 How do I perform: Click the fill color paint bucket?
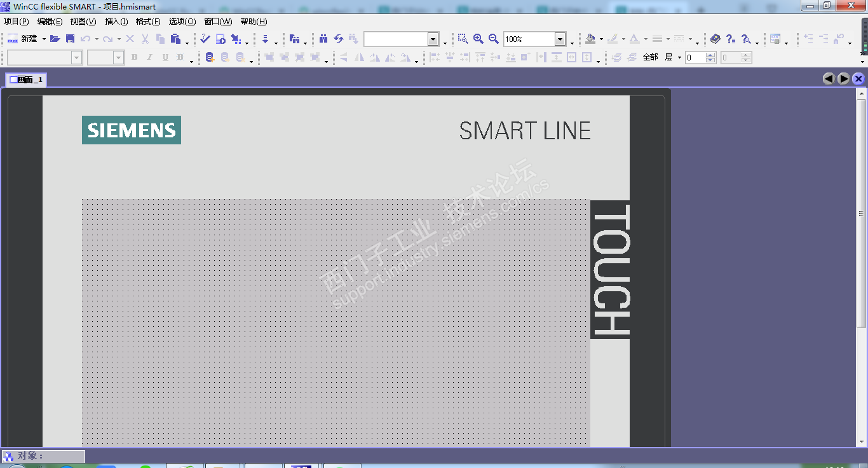590,39
